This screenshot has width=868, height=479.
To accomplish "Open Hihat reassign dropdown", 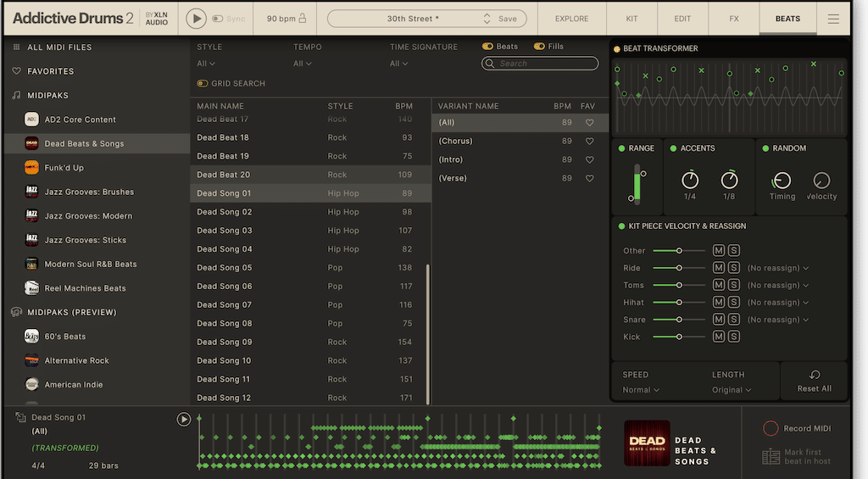I will (778, 303).
